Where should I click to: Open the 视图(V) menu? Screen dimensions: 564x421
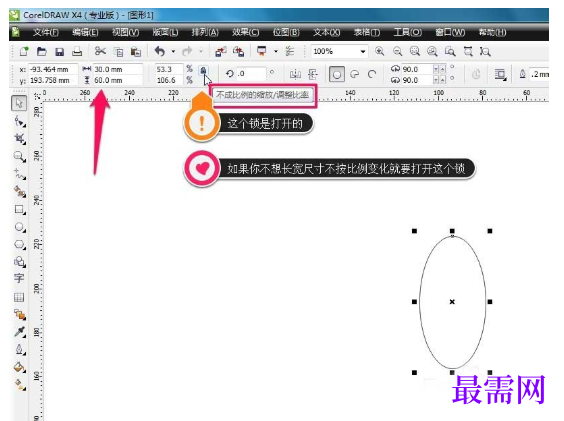125,32
